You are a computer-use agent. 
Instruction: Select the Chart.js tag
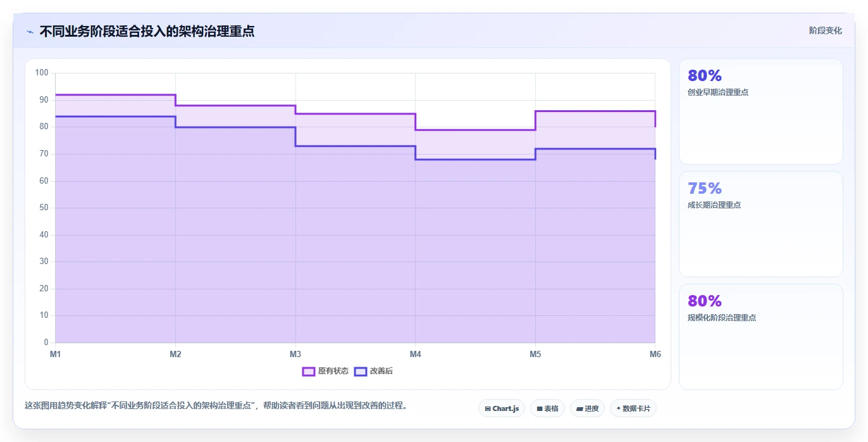click(502, 408)
